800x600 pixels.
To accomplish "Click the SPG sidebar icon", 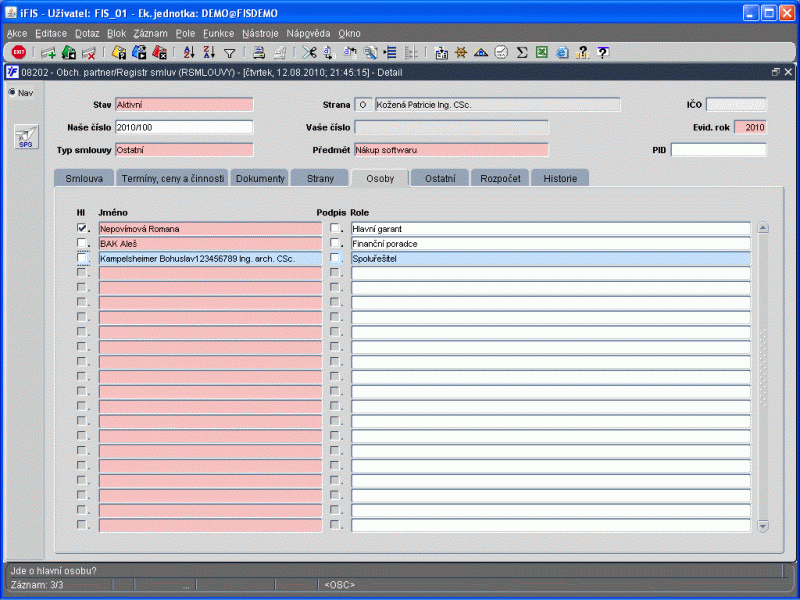I will [26, 137].
